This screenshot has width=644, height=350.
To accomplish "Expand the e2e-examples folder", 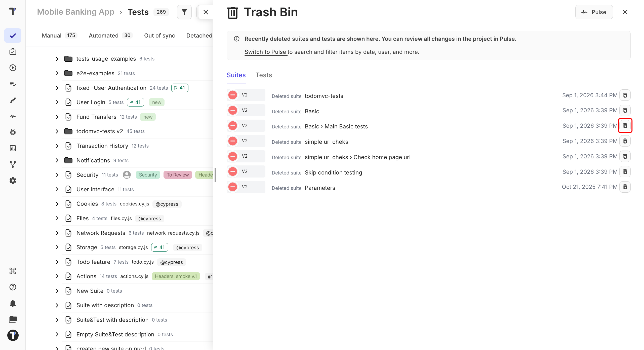I will pyautogui.click(x=57, y=73).
